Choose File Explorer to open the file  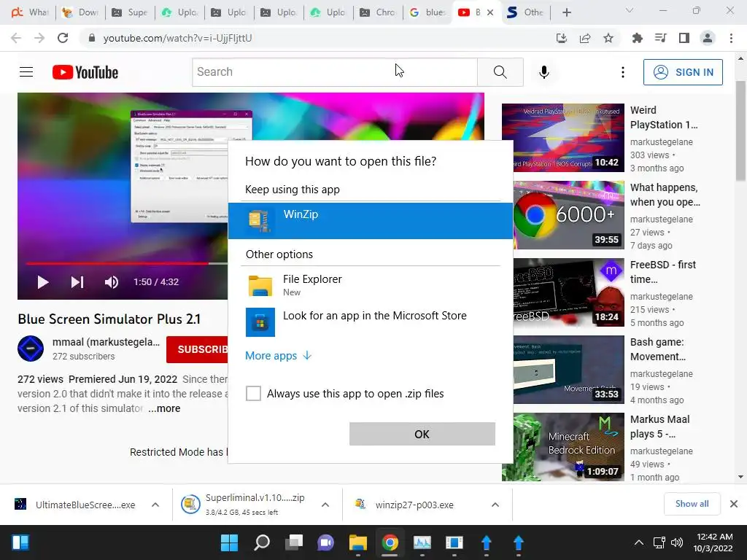coord(371,285)
